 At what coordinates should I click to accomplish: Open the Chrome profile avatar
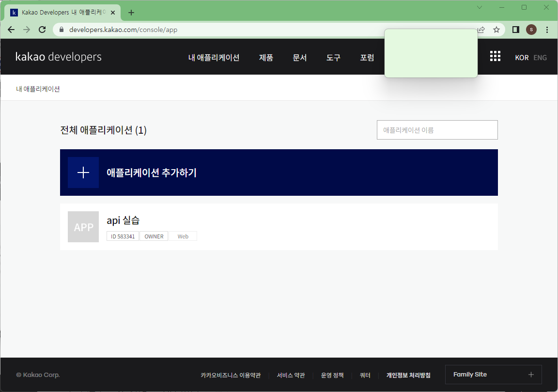click(x=531, y=30)
